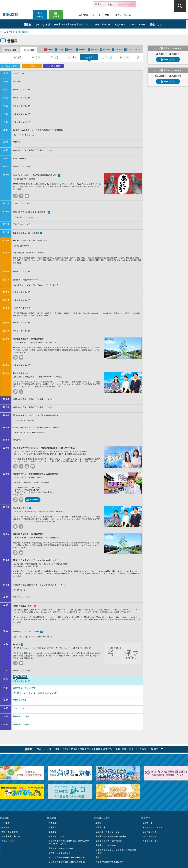This screenshot has width=188, height=868.
Task: Expand 続きを読む under 黒谷和紙応援キャンペーン
Action: [17, 263]
